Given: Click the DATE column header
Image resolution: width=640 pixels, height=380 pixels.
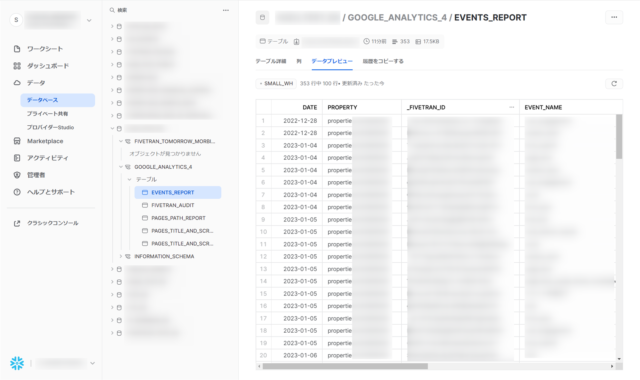Looking at the screenshot, I should [x=297, y=107].
